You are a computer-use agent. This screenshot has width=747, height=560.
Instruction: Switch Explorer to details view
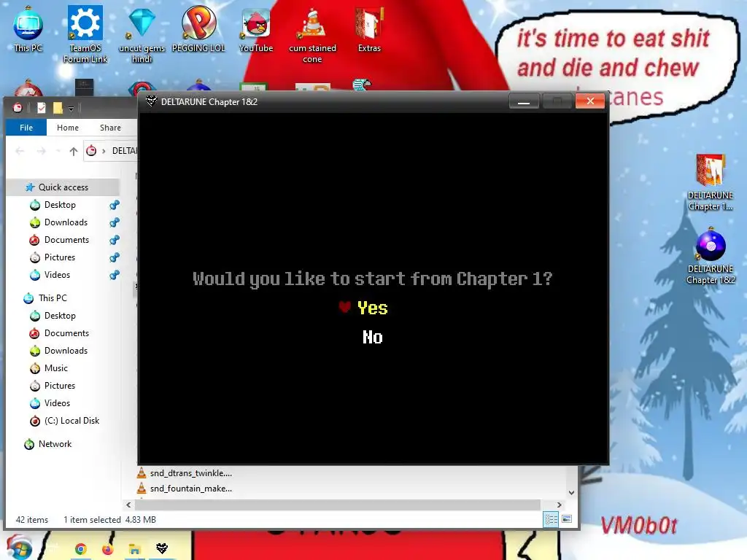pyautogui.click(x=551, y=519)
